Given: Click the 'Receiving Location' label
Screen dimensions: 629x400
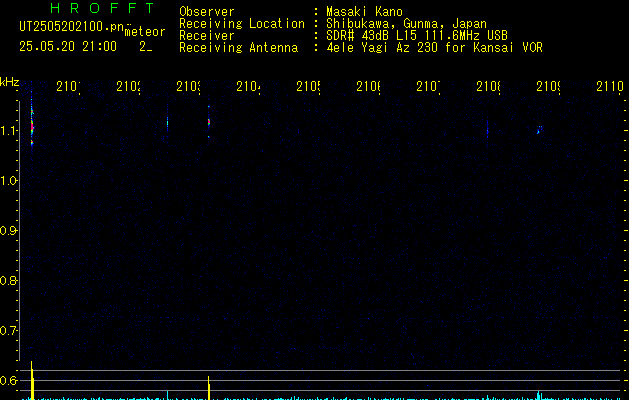Looking at the screenshot, I should point(242,24).
